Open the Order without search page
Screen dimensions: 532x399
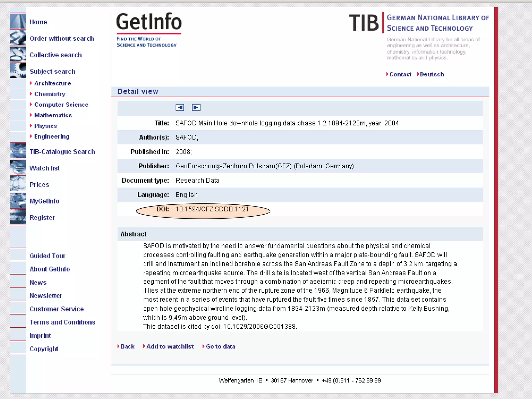point(62,38)
